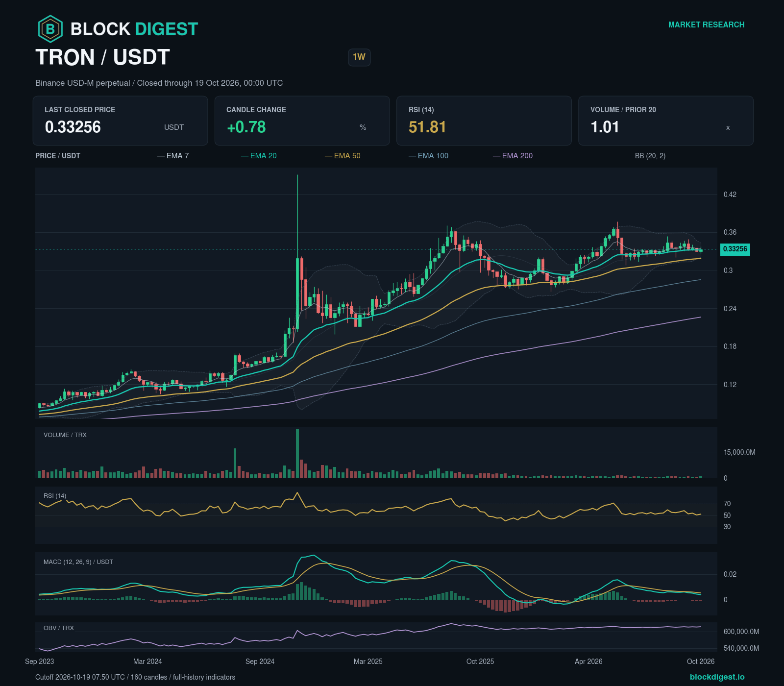Click the 0.02 MACD axis label
Viewport: 784px width, 686px height.
[730, 574]
